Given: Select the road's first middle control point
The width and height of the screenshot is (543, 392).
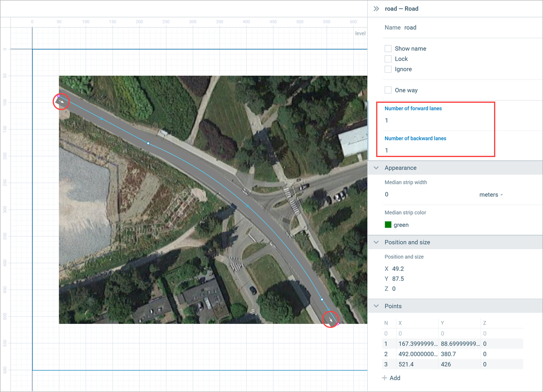Looking at the screenshot, I should click(148, 143).
